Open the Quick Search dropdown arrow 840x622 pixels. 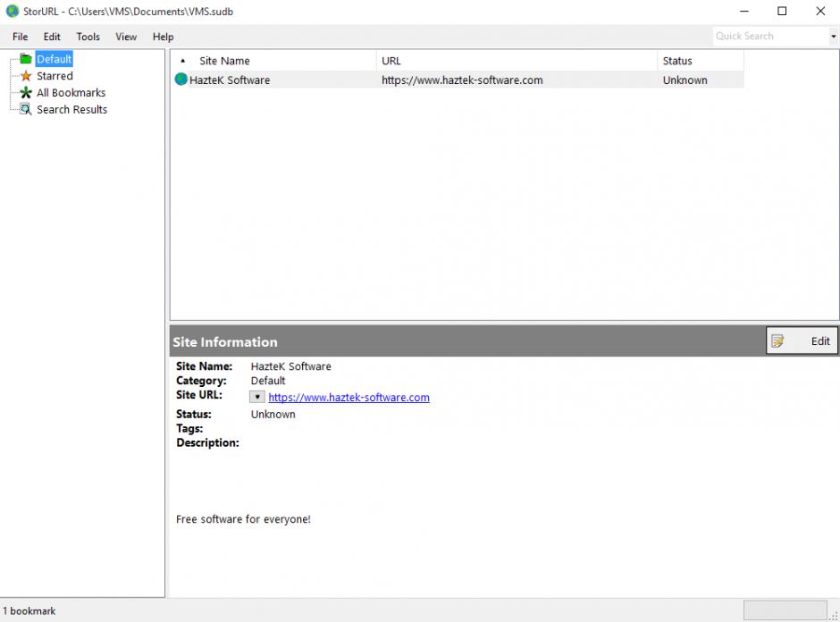coord(833,37)
